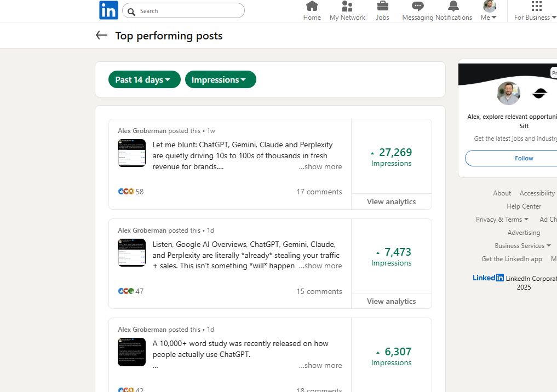Open the Messaging speech bubble icon
Screen dimensions: 557x392
(x=418, y=10)
